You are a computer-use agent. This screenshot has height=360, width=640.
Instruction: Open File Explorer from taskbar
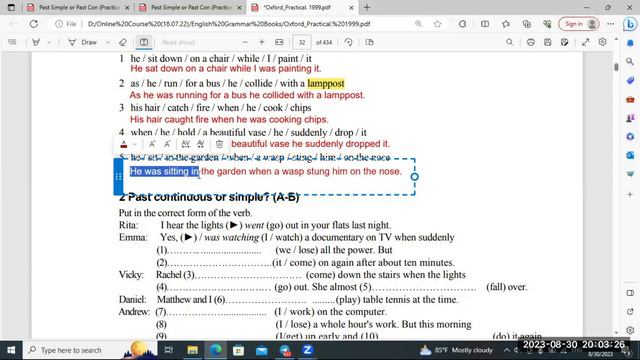point(192,350)
